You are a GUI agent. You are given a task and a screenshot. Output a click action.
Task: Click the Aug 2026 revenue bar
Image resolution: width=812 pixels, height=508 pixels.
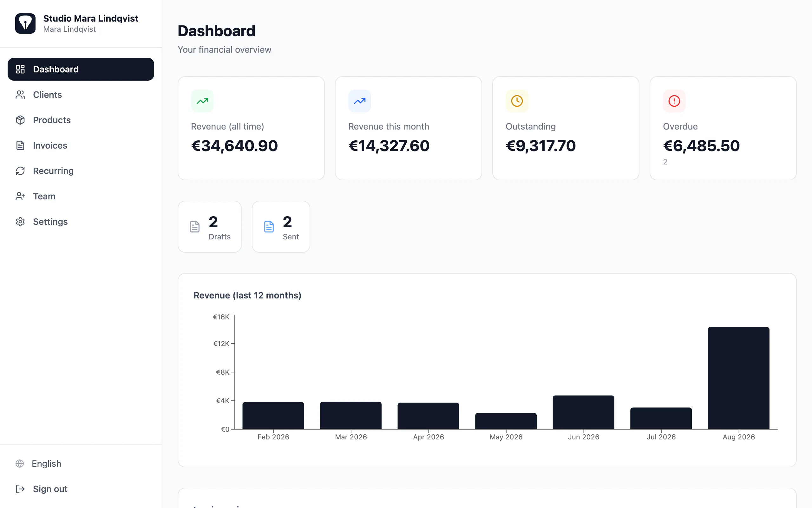coord(738,378)
